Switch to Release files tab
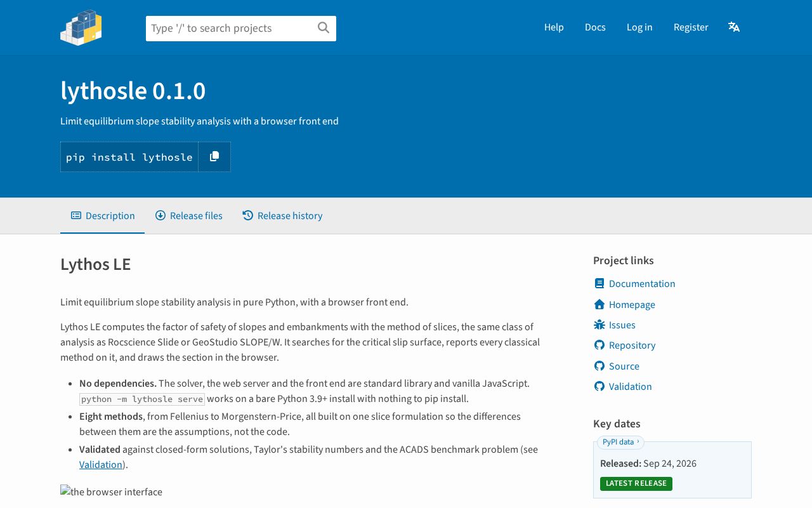Viewport: 812px width, 508px height. coord(189,216)
